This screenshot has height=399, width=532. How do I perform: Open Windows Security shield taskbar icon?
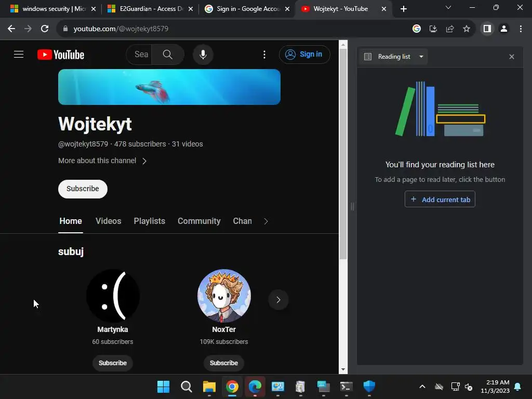(369, 387)
